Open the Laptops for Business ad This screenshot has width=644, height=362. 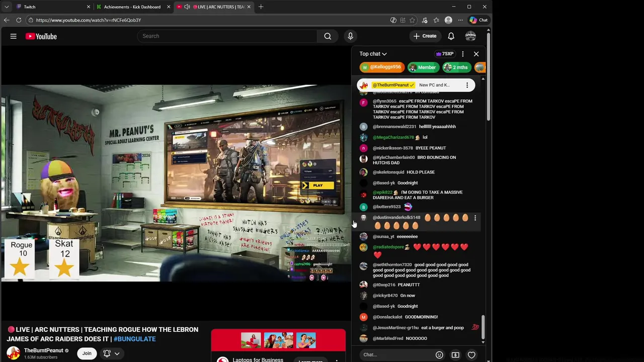click(x=258, y=359)
